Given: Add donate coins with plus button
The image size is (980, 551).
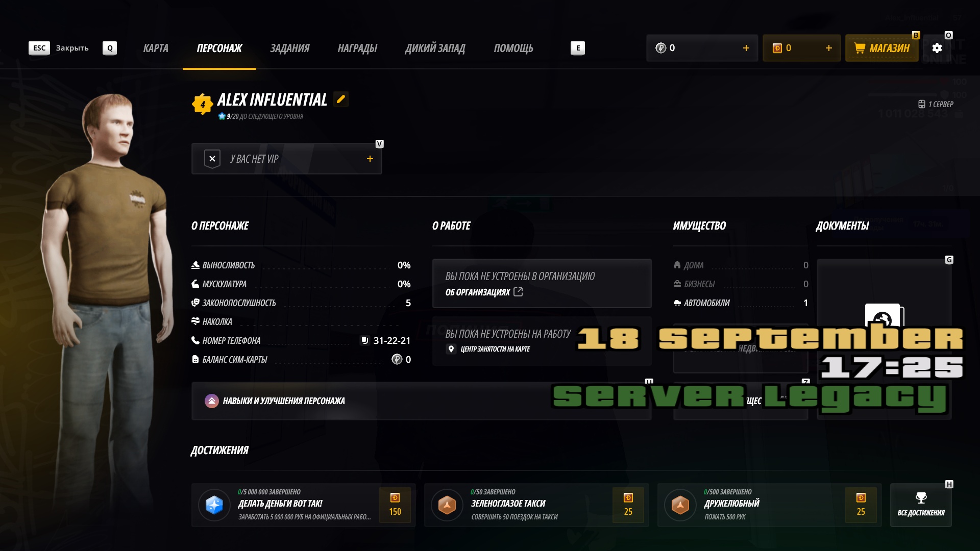Looking at the screenshot, I should click(828, 48).
